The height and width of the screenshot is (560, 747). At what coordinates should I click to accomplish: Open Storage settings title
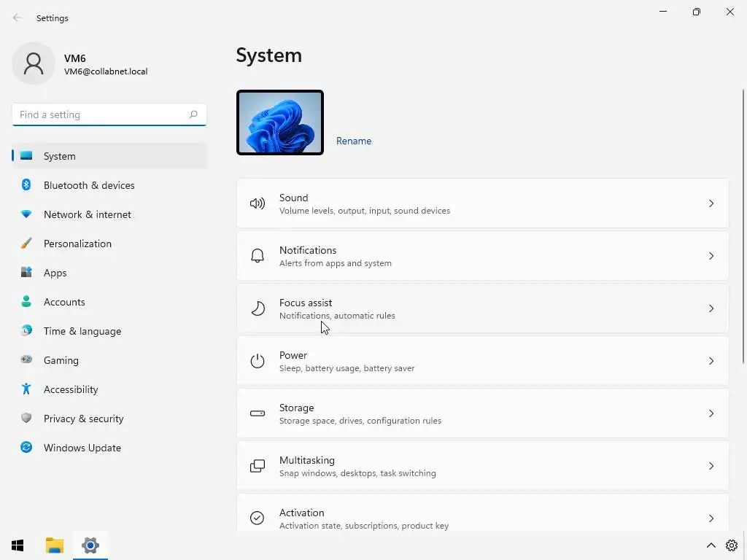click(296, 408)
